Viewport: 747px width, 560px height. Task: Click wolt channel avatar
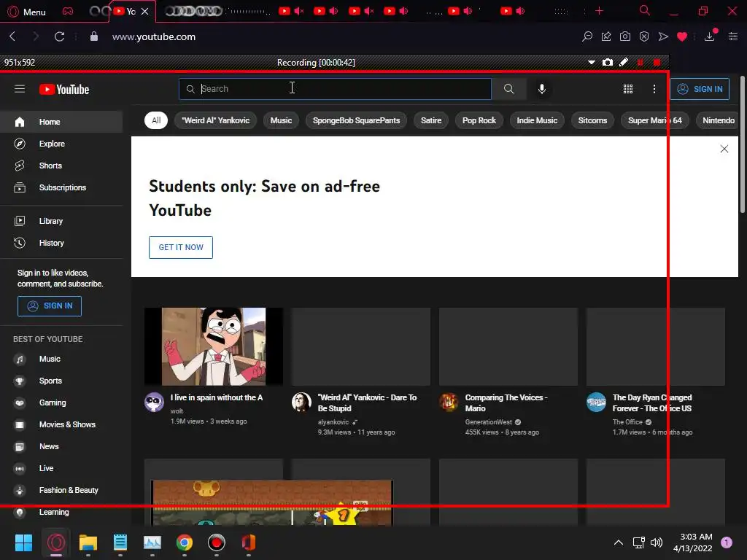pos(154,402)
